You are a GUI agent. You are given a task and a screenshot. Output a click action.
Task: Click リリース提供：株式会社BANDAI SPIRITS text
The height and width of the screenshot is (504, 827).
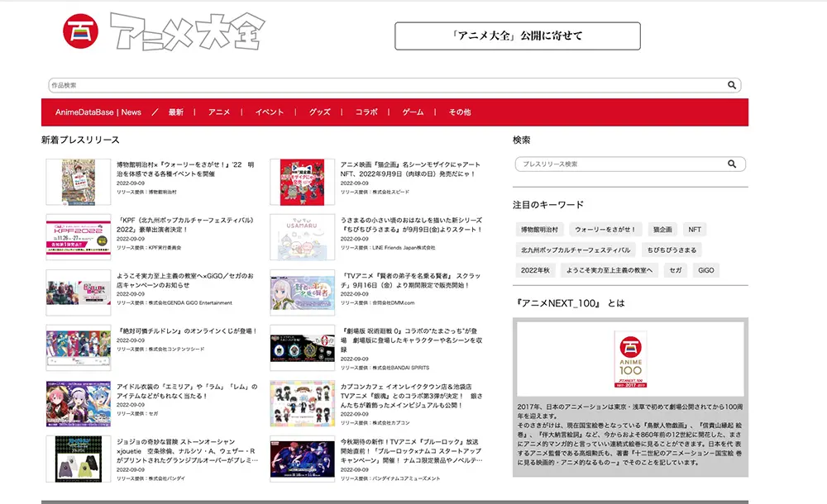pos(385,368)
